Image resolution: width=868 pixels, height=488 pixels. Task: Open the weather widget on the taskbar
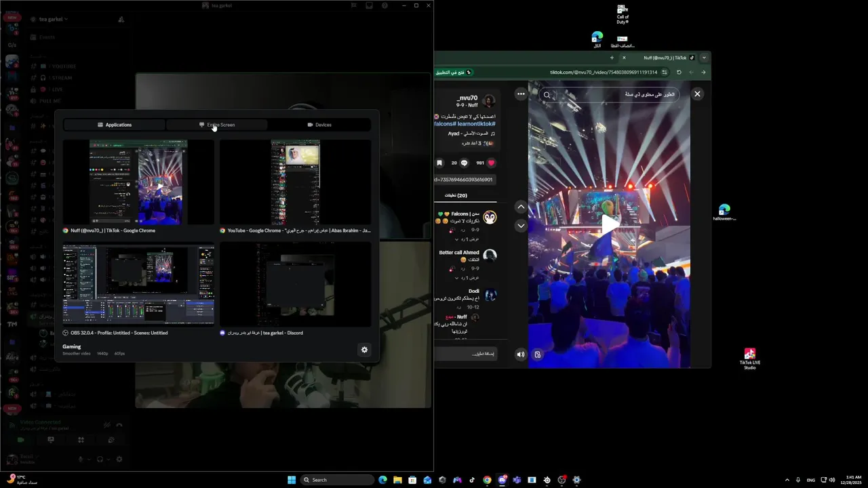22,479
